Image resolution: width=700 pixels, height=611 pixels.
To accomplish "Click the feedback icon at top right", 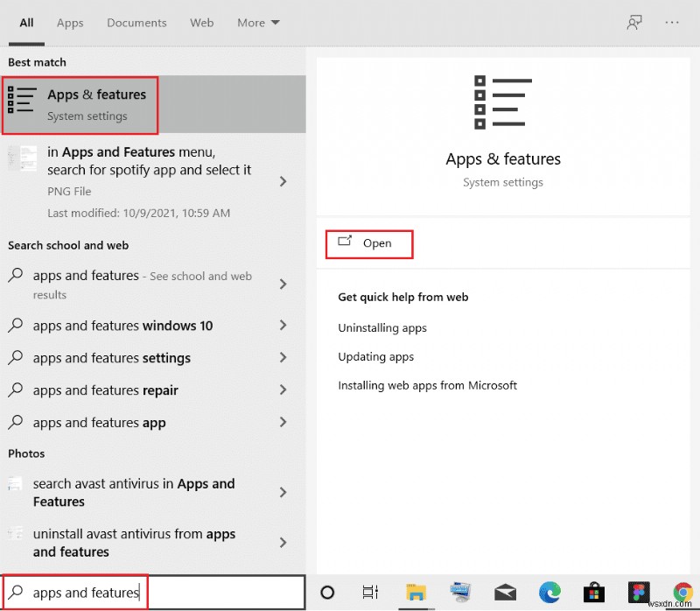I will (x=633, y=22).
